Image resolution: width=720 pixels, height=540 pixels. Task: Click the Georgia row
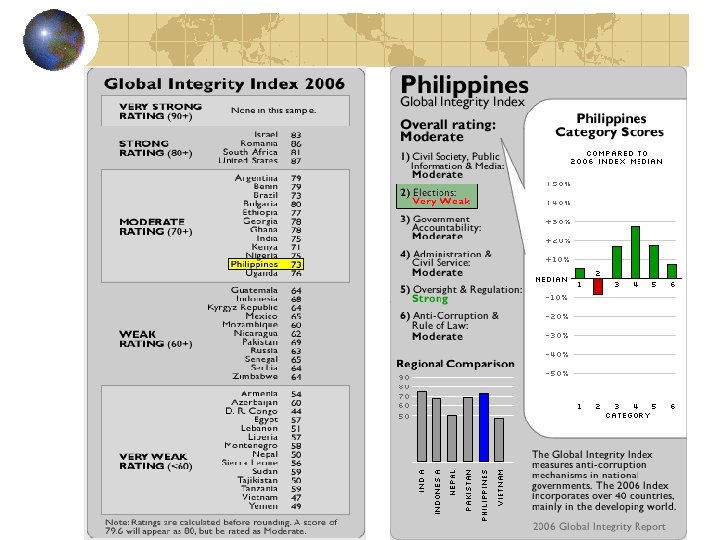(272, 221)
